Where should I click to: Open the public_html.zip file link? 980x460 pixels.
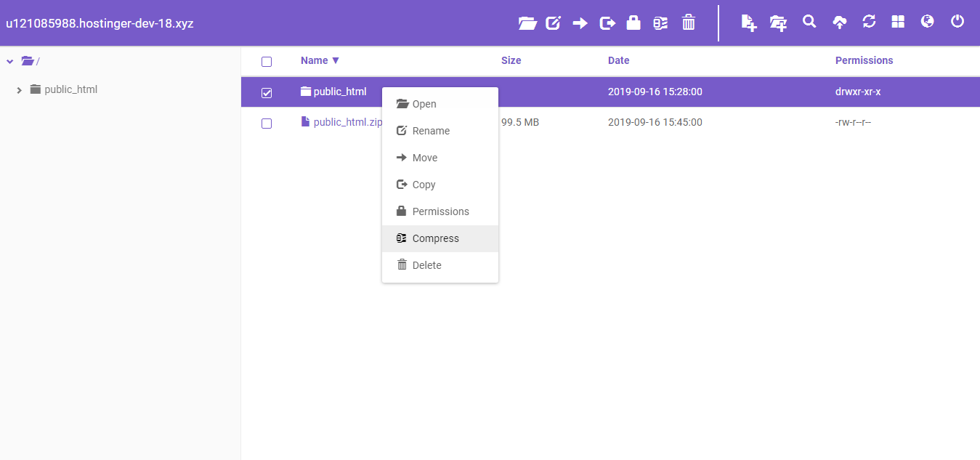(347, 122)
